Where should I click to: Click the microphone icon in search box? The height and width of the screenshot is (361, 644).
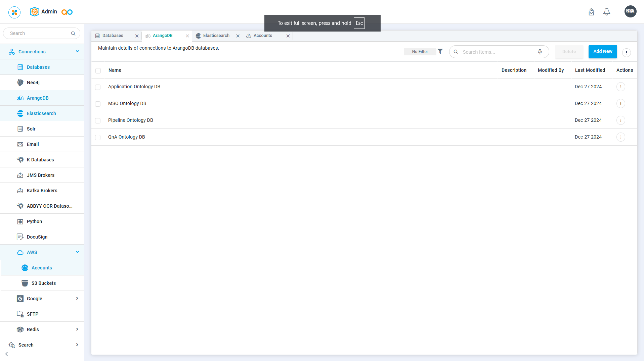[x=540, y=52]
